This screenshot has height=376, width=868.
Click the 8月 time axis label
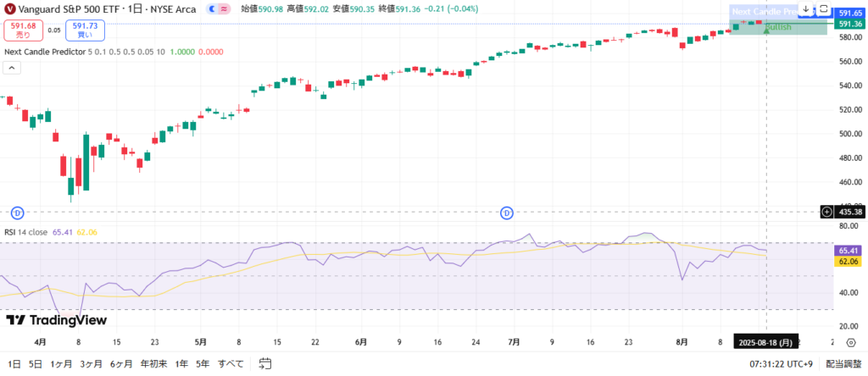coord(682,342)
